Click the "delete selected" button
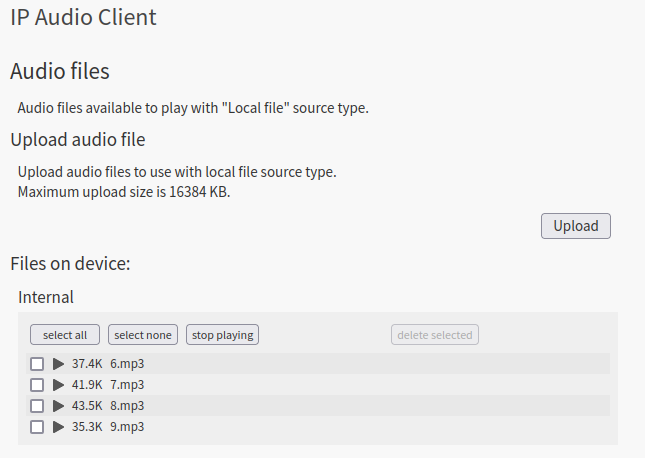645x458 pixels. coord(434,335)
